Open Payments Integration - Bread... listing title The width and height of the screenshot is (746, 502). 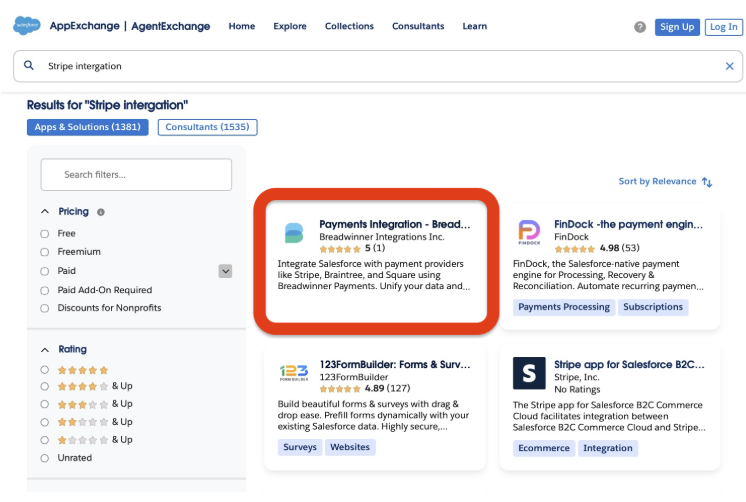coord(394,224)
